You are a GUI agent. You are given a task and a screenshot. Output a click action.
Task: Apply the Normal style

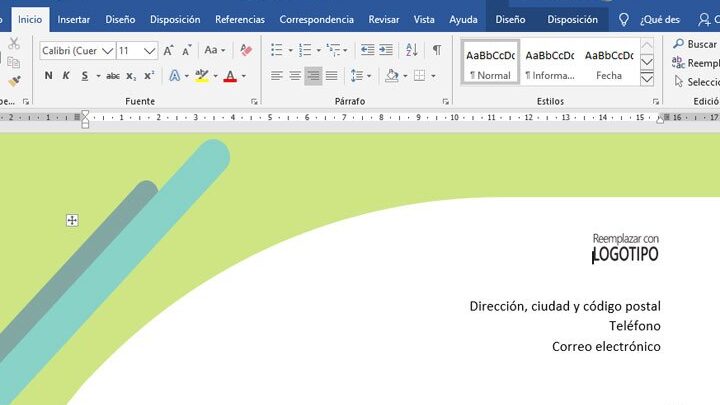pyautogui.click(x=490, y=62)
